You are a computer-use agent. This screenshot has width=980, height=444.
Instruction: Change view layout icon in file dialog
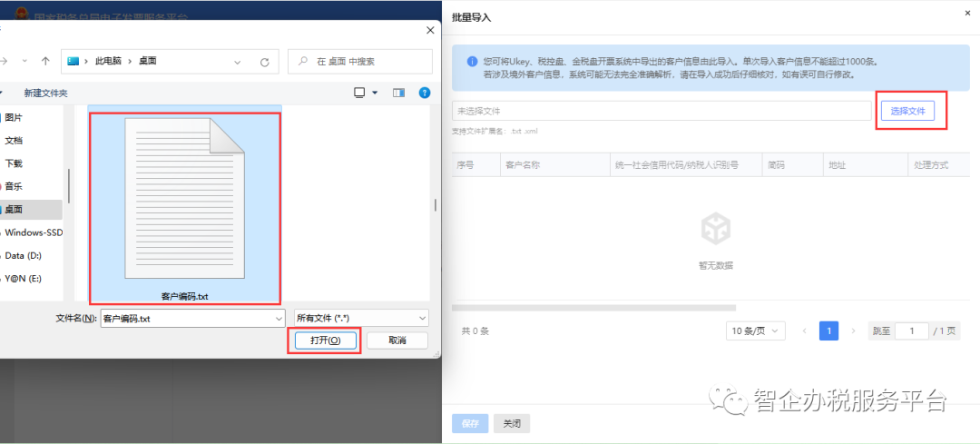(359, 93)
